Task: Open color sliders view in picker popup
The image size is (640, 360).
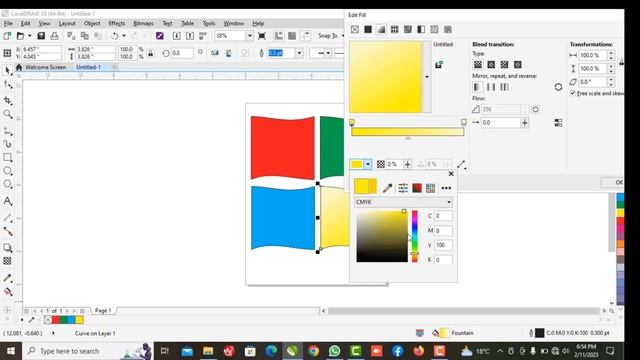Action: point(403,188)
